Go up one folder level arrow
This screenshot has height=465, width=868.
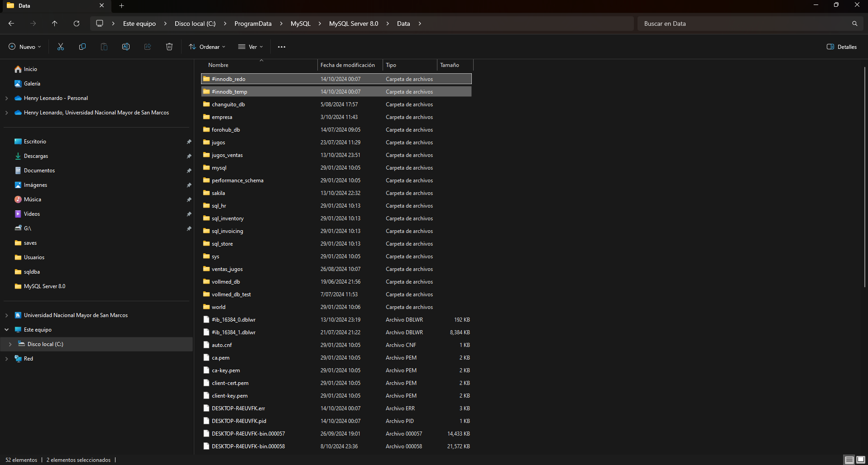55,24
